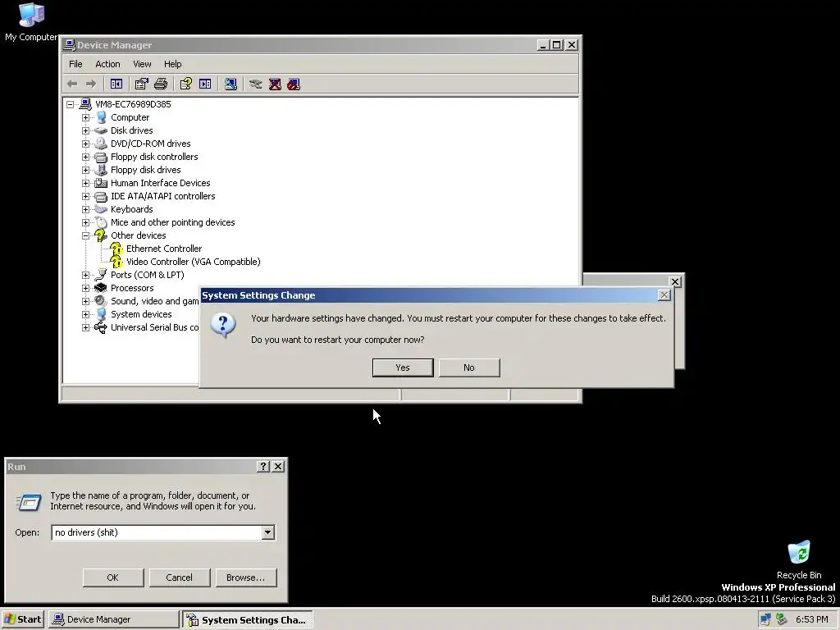
Task: Expand the Ports (COM & LPT) category
Action: [x=85, y=275]
